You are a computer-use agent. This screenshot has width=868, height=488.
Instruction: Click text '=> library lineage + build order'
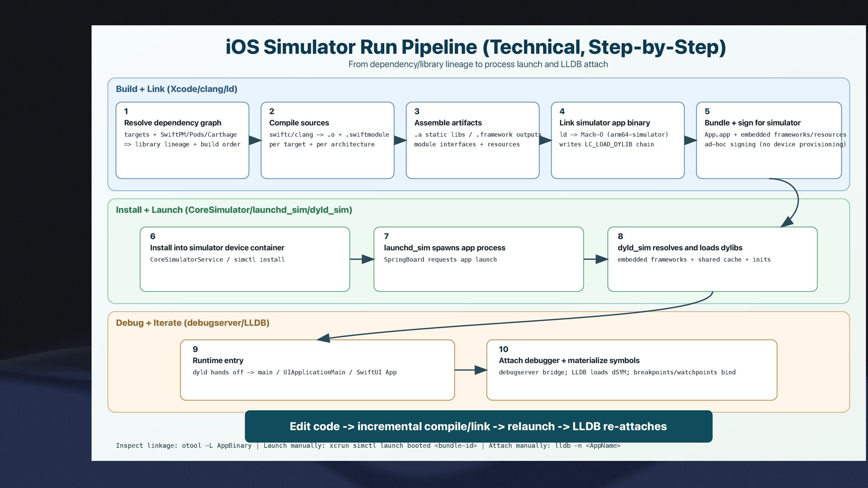tap(182, 145)
